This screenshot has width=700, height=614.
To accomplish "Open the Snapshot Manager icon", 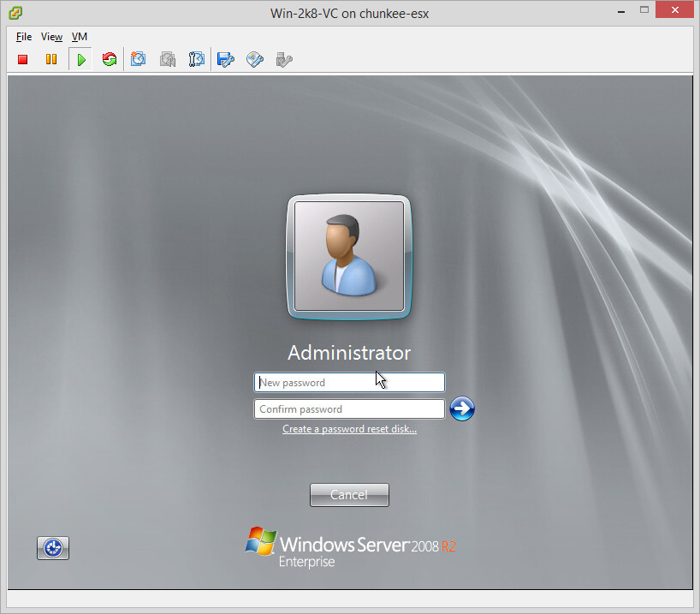I will coord(196,59).
